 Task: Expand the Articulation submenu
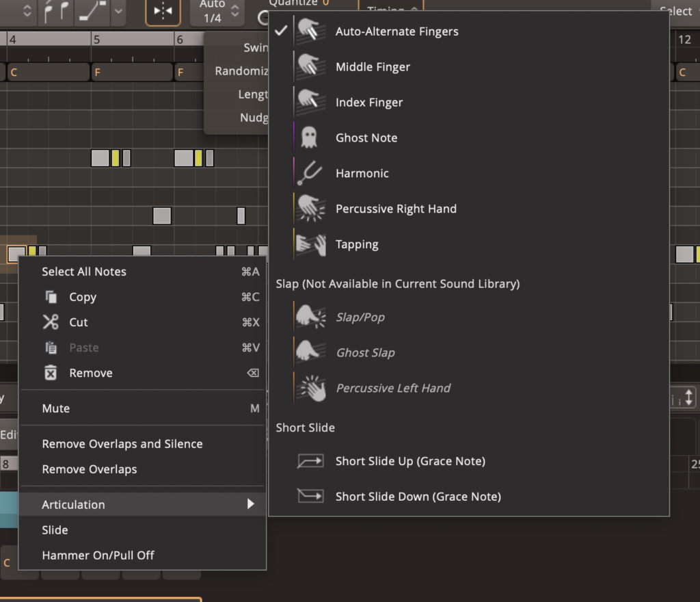pos(142,504)
